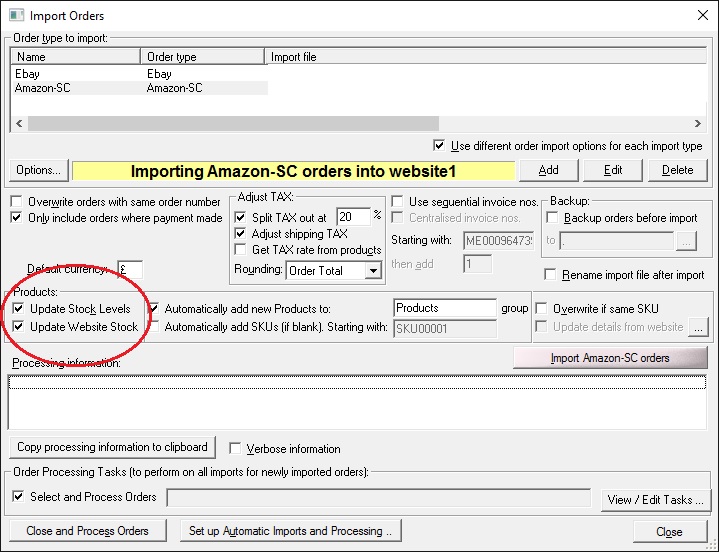This screenshot has height=552, width=719.
Task: Enable Verbose information checkbox
Action: pos(235,448)
